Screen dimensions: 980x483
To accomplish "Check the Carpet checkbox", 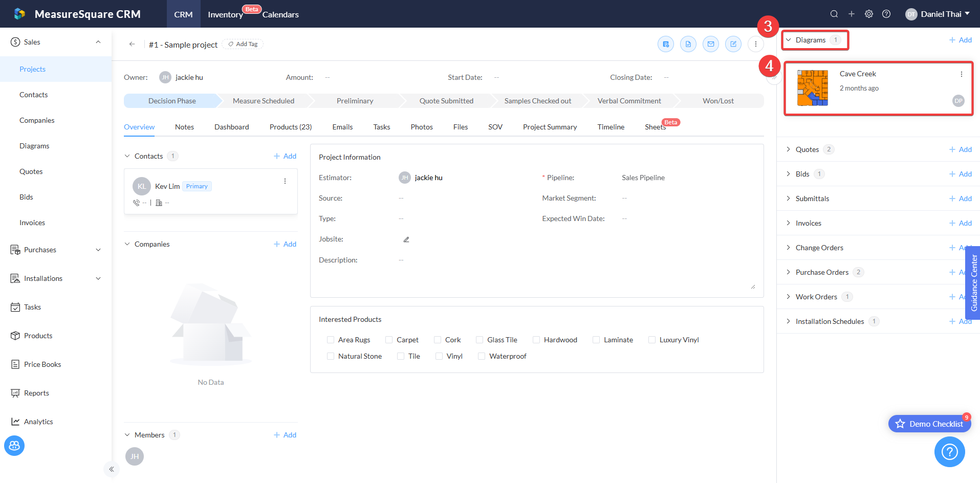I will coord(389,340).
